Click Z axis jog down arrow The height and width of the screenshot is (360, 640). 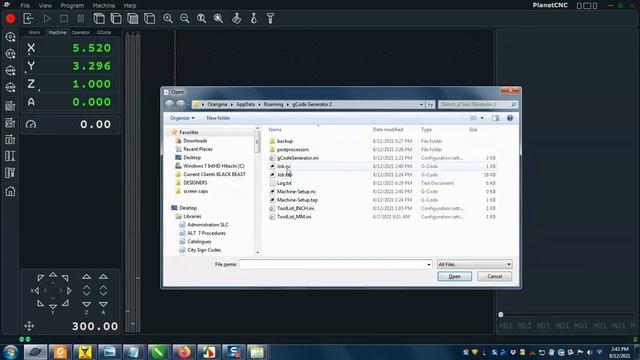[x=87, y=304]
